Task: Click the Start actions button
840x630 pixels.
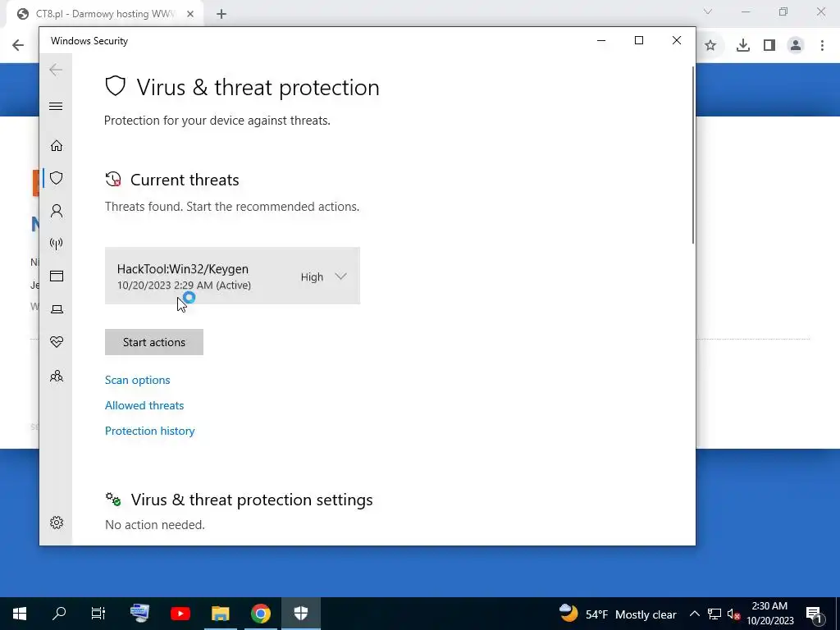Action: click(153, 342)
